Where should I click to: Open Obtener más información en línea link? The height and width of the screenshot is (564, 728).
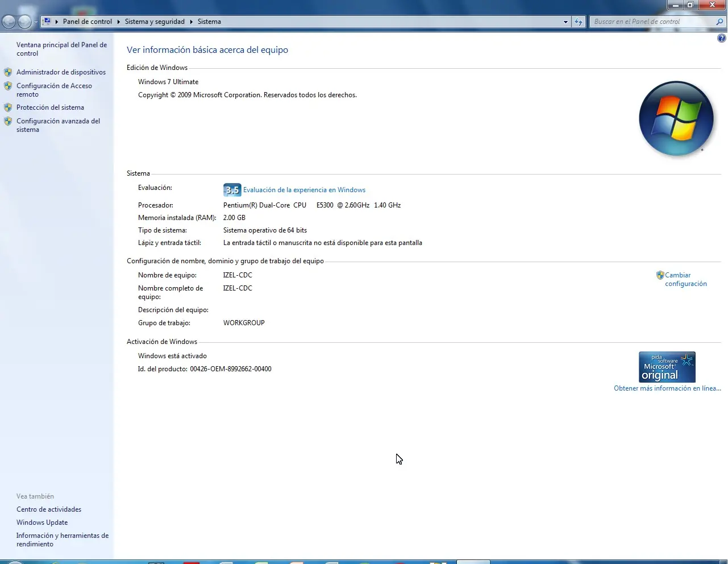pos(667,388)
